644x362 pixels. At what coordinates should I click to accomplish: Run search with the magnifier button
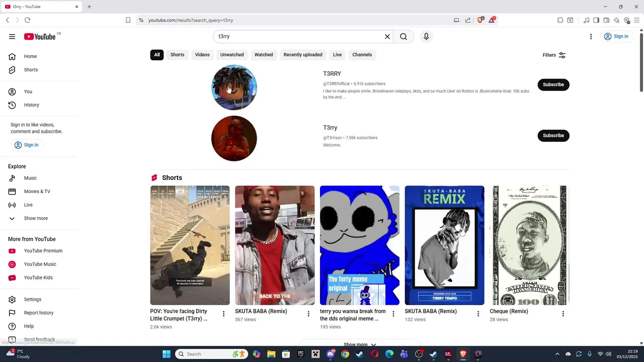[404, 37]
